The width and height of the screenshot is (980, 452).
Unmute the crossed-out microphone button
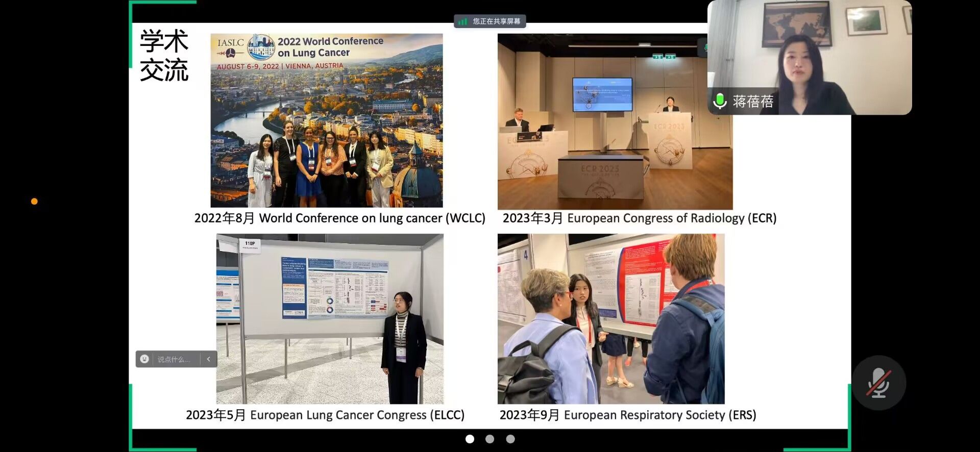tap(878, 383)
